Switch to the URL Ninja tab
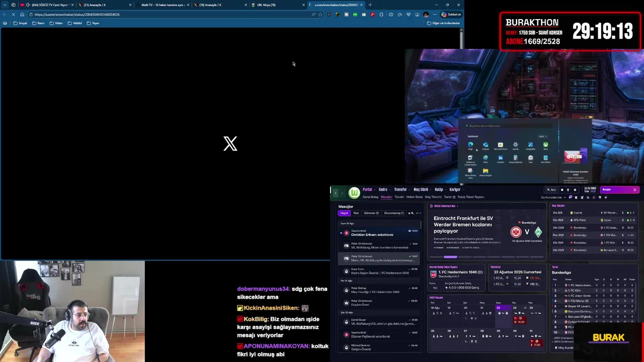Viewport: 644px width, 362px height. 278,5
